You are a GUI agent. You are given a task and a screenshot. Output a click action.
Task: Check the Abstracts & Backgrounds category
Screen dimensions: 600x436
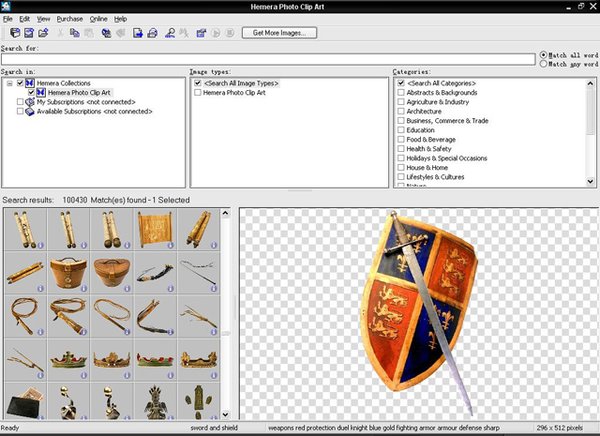click(x=401, y=93)
